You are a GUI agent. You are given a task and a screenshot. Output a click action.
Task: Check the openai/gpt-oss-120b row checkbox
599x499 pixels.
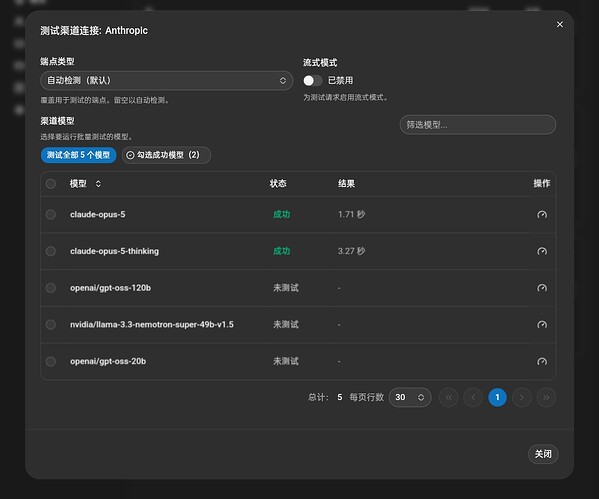click(x=51, y=288)
